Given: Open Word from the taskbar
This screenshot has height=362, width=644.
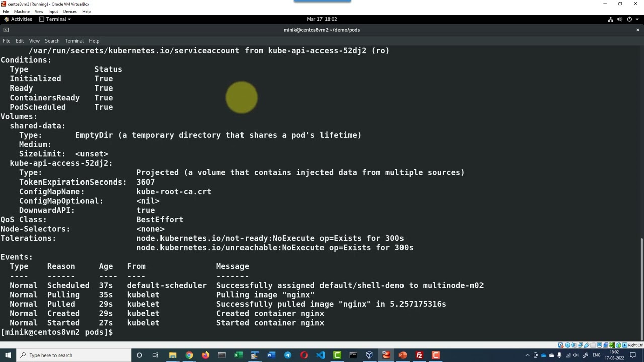Looking at the screenshot, I should [x=271, y=355].
